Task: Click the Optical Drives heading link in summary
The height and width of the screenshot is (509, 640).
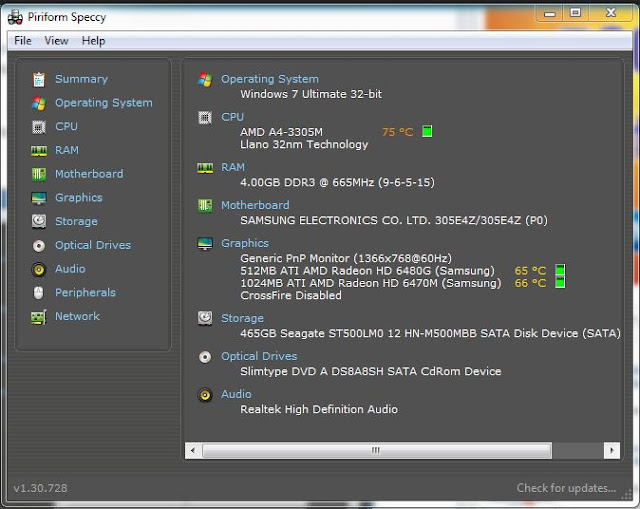Action: pos(259,356)
